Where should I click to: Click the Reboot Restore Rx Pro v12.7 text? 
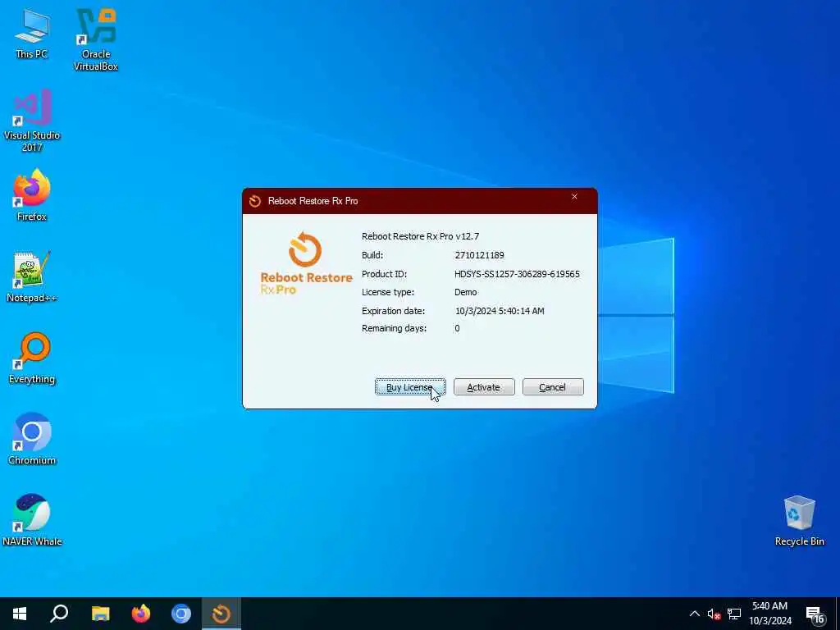point(421,236)
